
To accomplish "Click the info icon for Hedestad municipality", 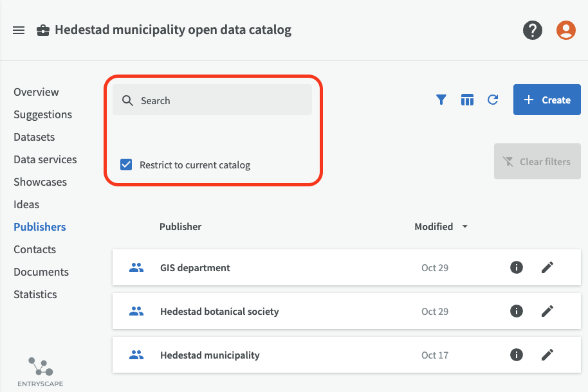I will pos(516,355).
